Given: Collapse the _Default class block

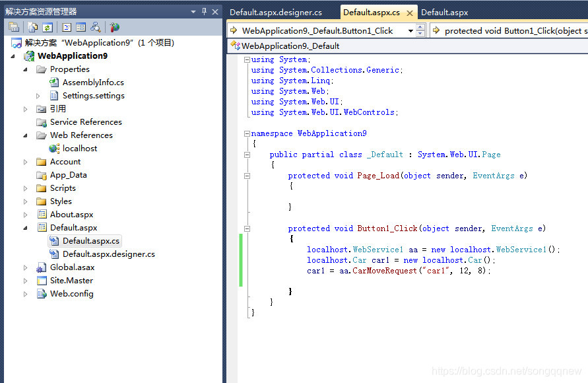Looking at the screenshot, I should [247, 155].
